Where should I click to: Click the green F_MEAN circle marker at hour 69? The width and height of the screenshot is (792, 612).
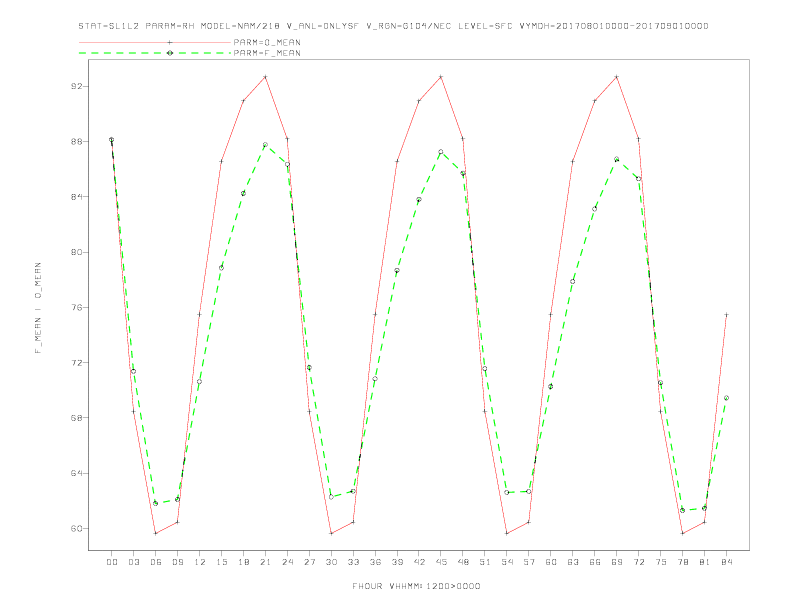tap(617, 159)
